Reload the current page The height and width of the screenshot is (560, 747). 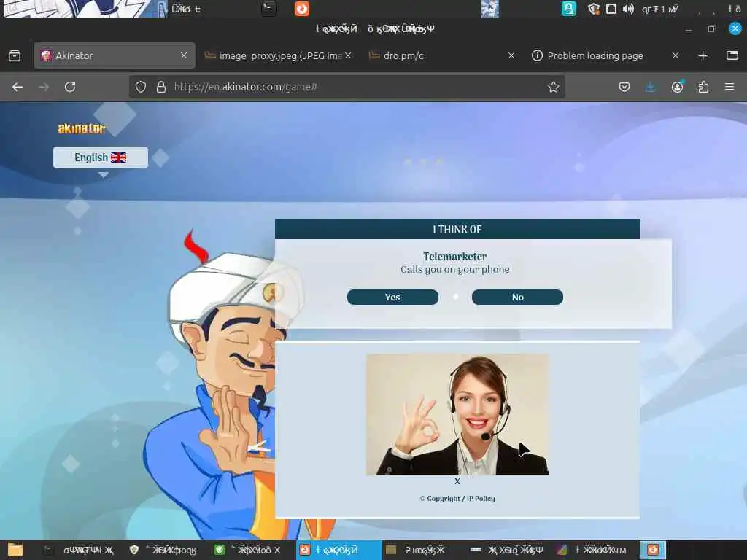(70, 87)
